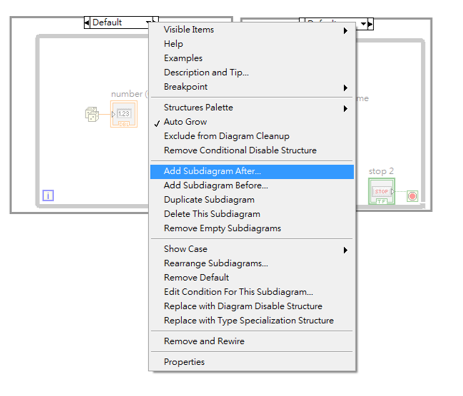Viewport: 463px width, 396px height.
Task: Open Properties from the context menu
Action: [252, 362]
